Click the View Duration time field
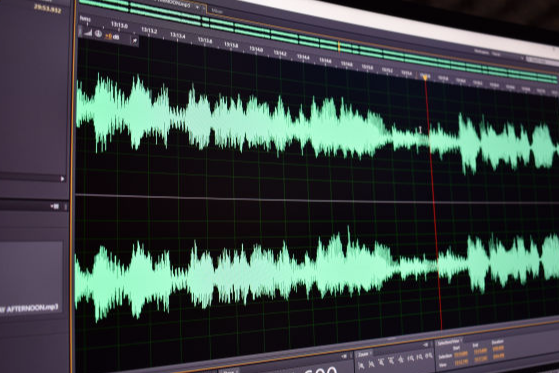The width and height of the screenshot is (559, 373). pyautogui.click(x=498, y=356)
